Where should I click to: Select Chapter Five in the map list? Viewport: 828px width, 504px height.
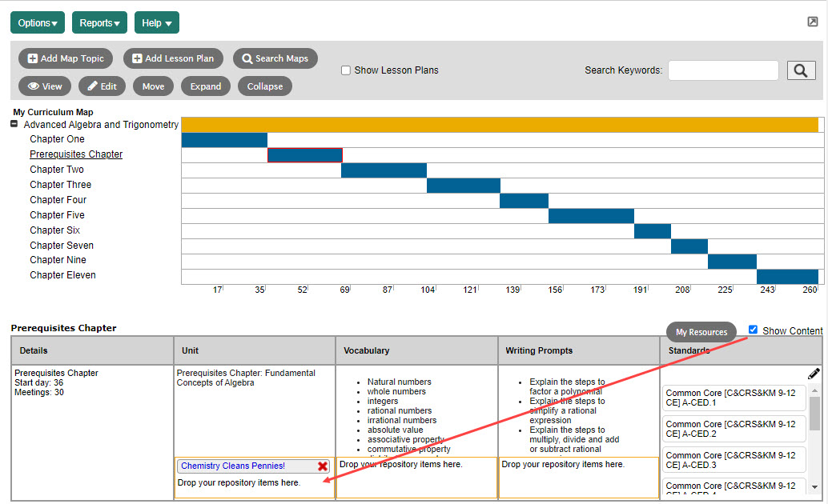click(57, 215)
